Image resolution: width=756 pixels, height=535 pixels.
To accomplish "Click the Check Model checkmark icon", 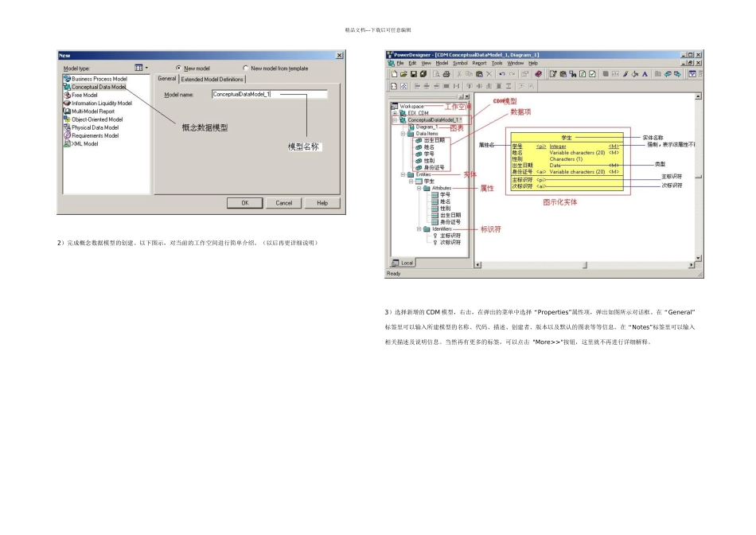I will 593,74.
